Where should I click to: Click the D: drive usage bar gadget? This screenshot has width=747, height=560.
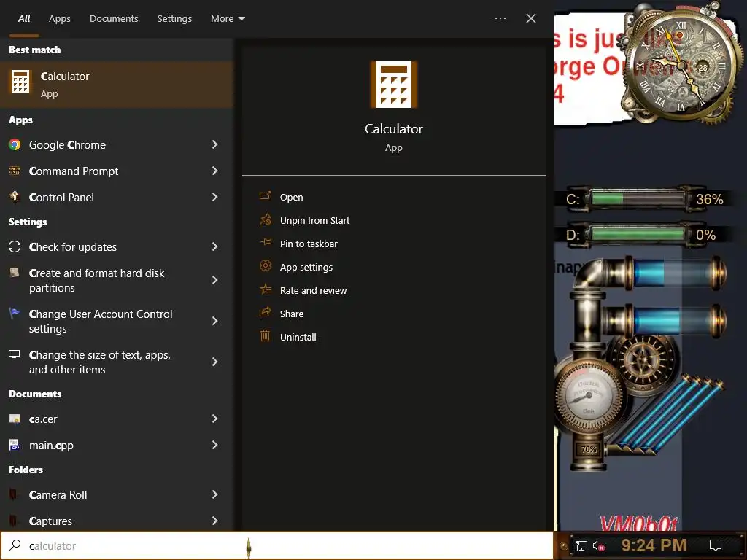[x=638, y=234]
